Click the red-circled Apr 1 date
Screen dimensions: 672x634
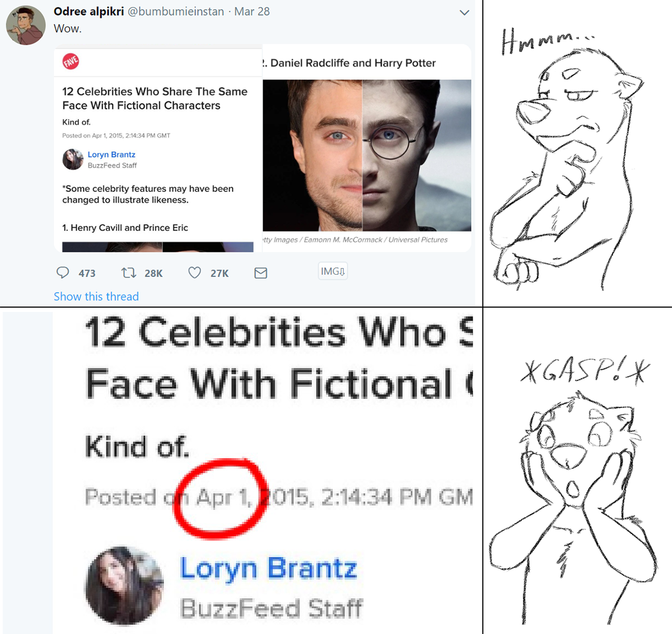tap(220, 497)
